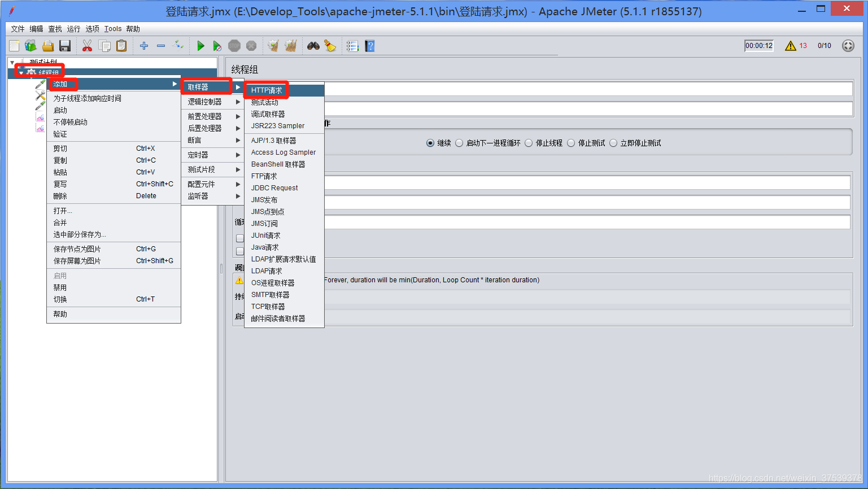Open the 选项 menu
The height and width of the screenshot is (489, 868).
point(92,29)
